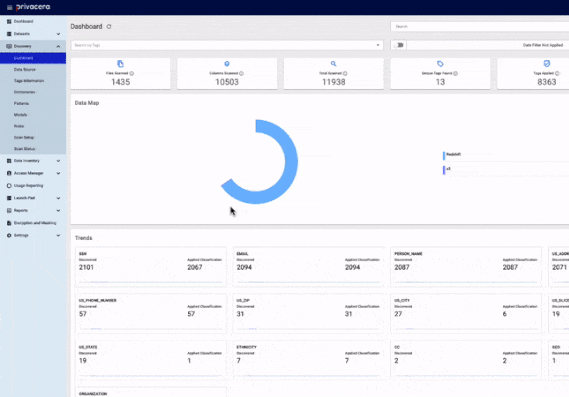Open Patterns under Discovery
This screenshot has height=397, width=569.
click(33, 103)
